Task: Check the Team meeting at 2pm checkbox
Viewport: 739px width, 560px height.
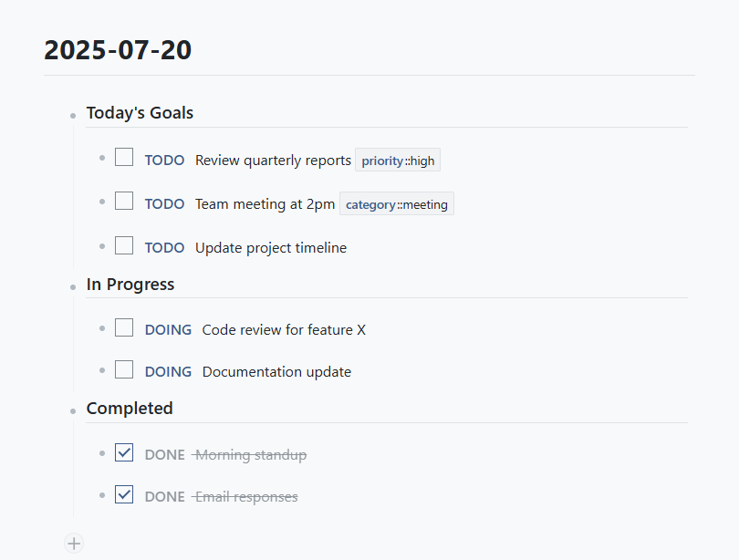Action: [124, 202]
